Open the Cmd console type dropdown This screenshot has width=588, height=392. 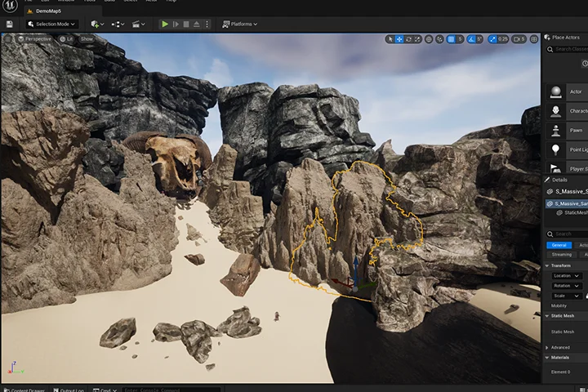(105, 390)
